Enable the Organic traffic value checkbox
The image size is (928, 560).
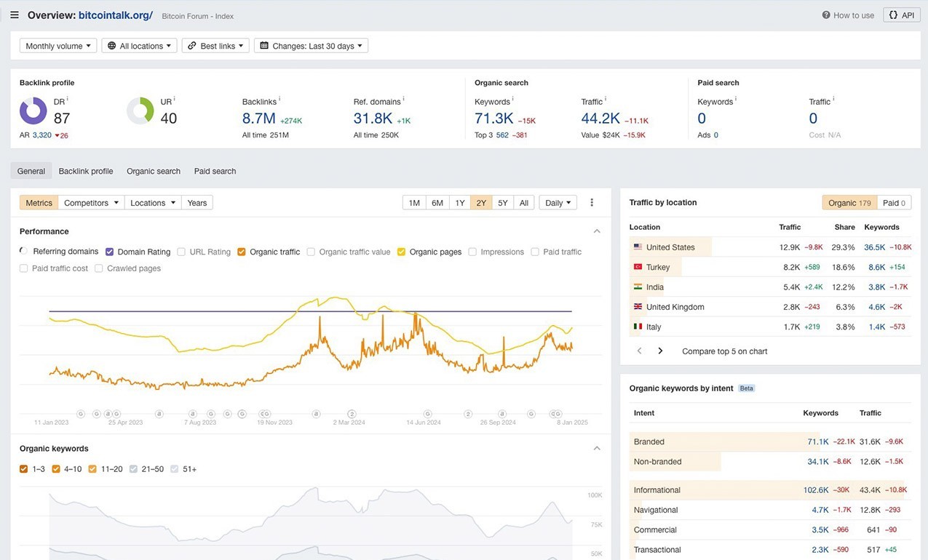click(x=311, y=252)
